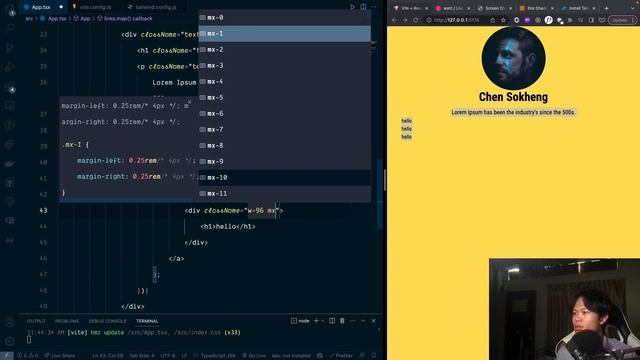Viewport: 640px width, 360px height.
Task: Click Go Live in status bar
Action: click(254, 356)
